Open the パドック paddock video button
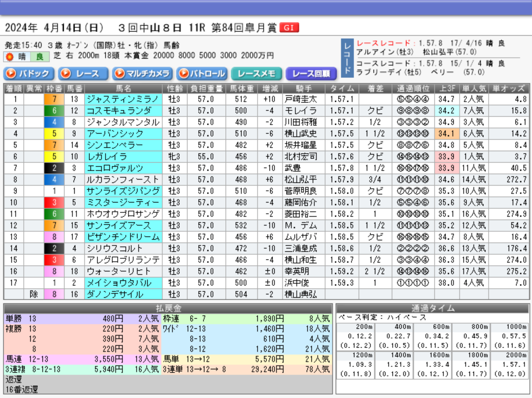 tap(29, 73)
